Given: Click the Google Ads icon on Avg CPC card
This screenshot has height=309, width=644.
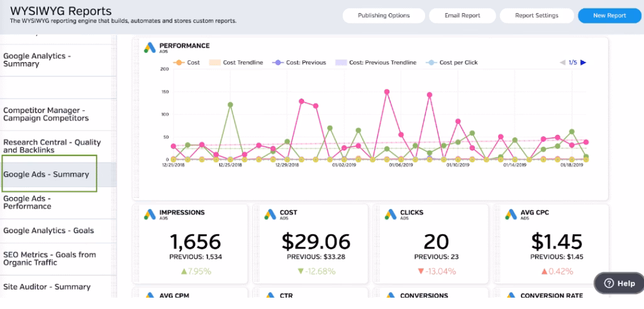Looking at the screenshot, I should point(511,214).
